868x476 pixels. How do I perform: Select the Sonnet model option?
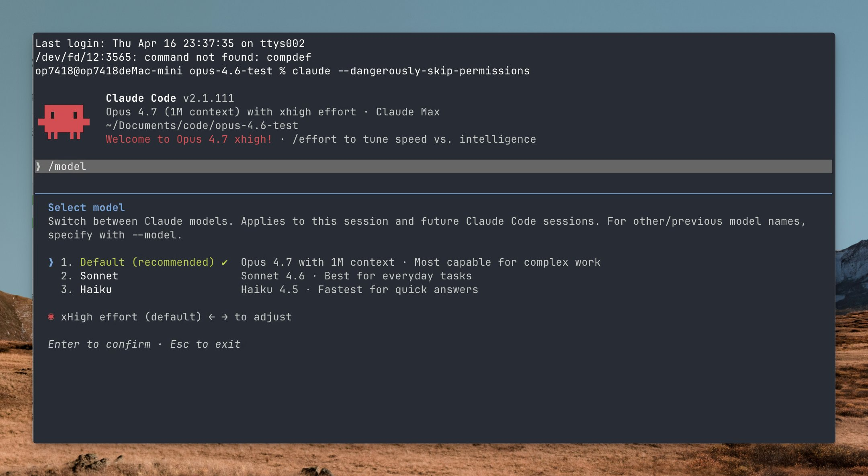99,276
